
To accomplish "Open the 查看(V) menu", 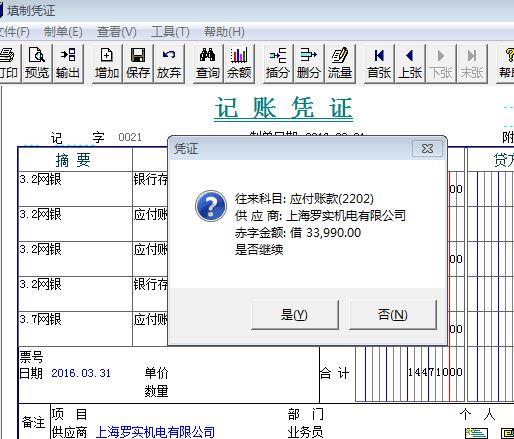I will [x=117, y=32].
